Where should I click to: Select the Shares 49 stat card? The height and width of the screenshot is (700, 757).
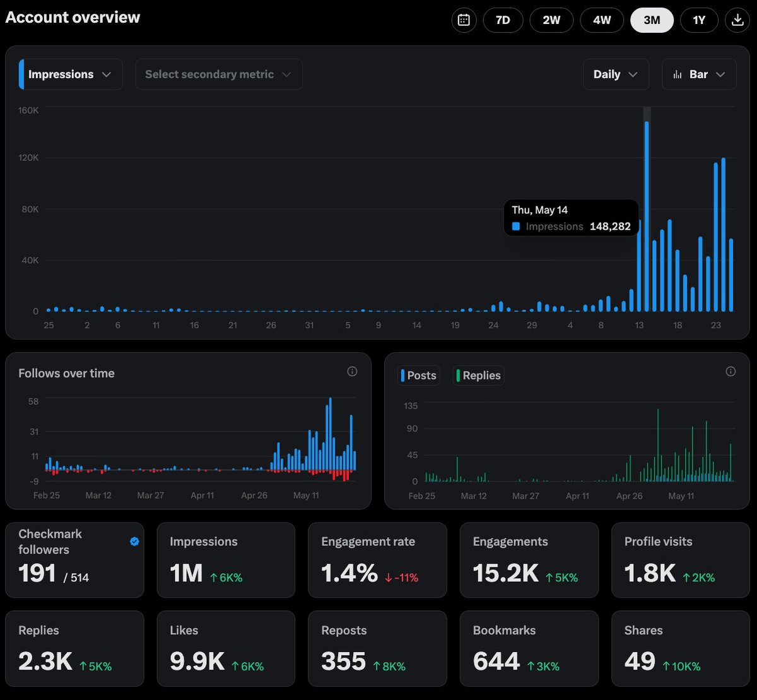pyautogui.click(x=681, y=648)
